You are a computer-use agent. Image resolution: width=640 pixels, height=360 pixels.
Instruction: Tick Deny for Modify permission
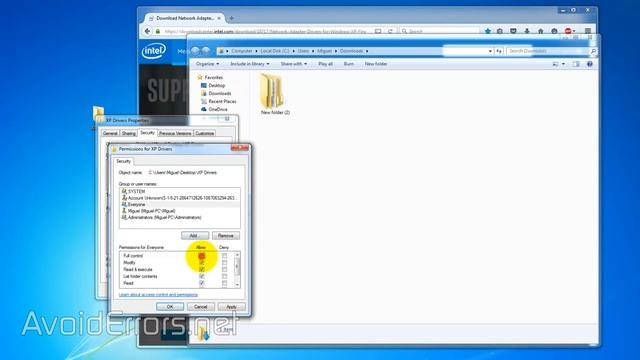pyautogui.click(x=224, y=263)
